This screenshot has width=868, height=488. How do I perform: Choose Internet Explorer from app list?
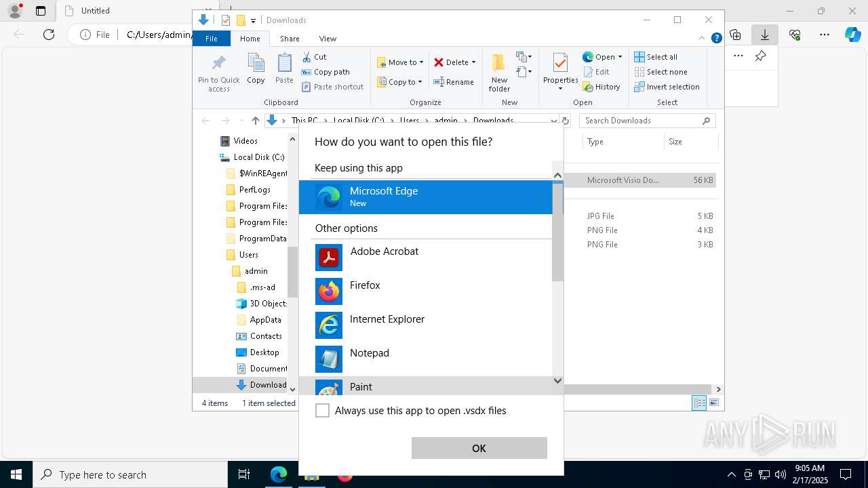pyautogui.click(x=426, y=325)
